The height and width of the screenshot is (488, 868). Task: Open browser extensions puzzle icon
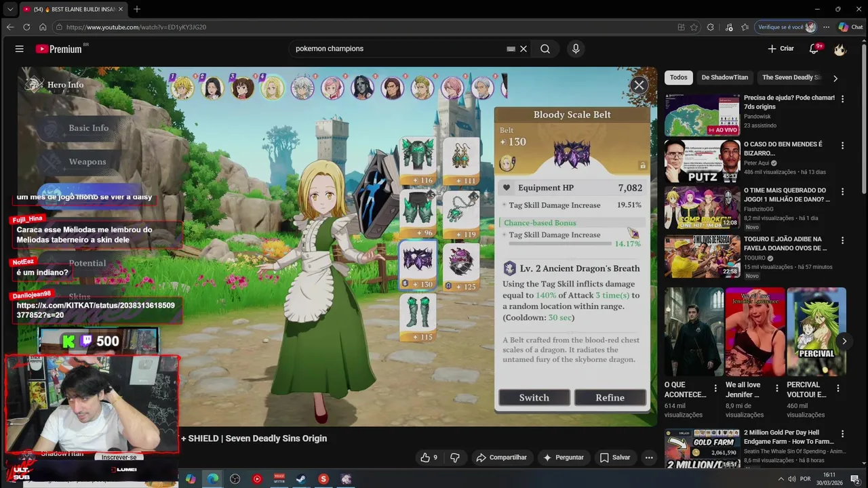coord(710,27)
